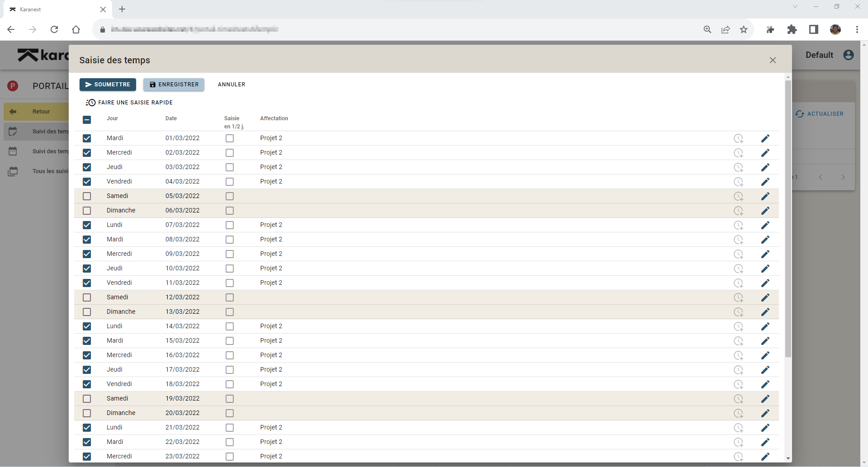The width and height of the screenshot is (868, 467).
Task: Click edit pencil for Lundi 07/03/2022
Action: point(765,225)
